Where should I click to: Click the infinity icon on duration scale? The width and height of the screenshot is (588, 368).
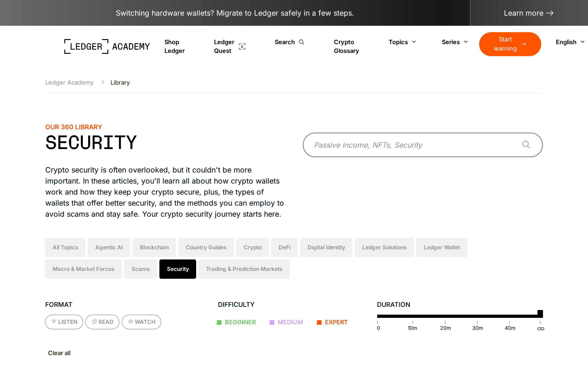[x=541, y=329]
